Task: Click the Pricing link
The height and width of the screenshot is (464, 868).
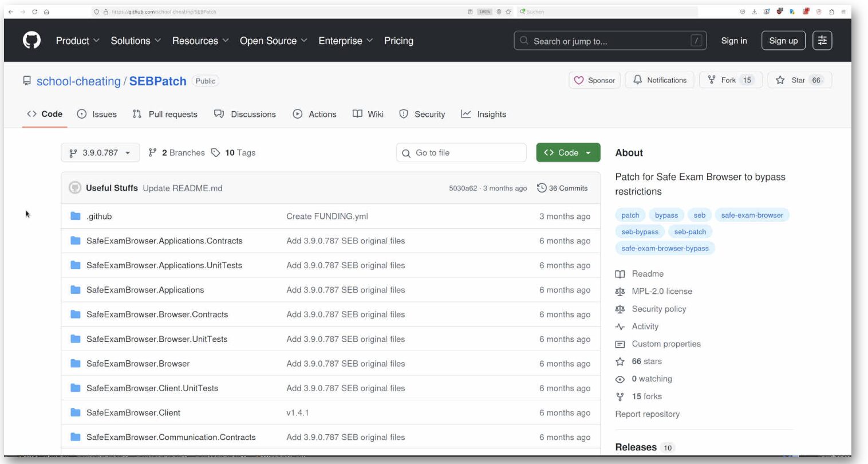Action: point(399,41)
